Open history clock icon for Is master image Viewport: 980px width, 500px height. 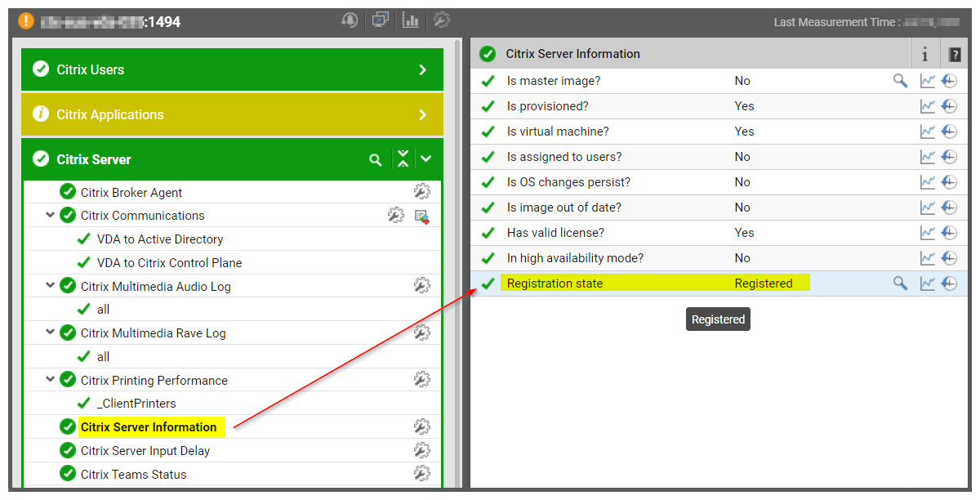[949, 81]
